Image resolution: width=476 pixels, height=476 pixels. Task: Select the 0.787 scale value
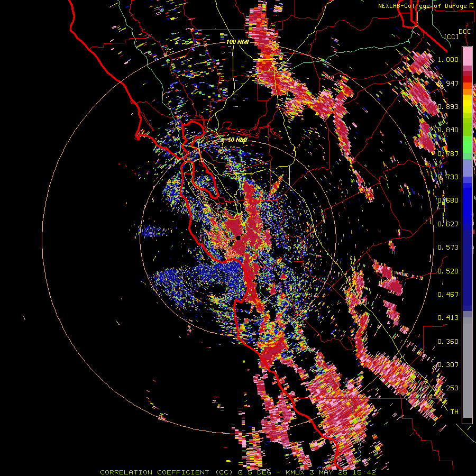[x=448, y=153]
